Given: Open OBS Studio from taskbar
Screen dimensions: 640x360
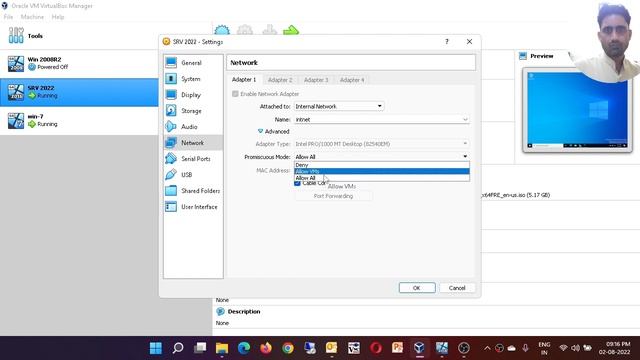Looking at the screenshot, I should click(464, 348).
